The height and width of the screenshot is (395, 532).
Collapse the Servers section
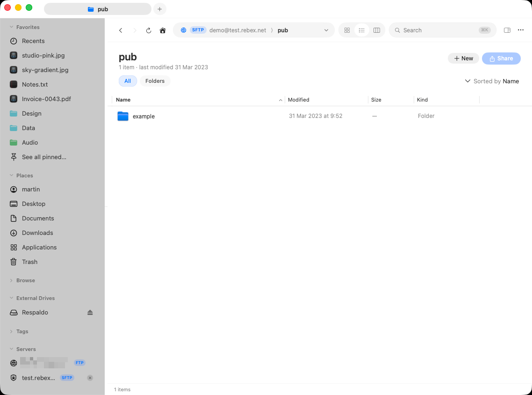pyautogui.click(x=12, y=349)
